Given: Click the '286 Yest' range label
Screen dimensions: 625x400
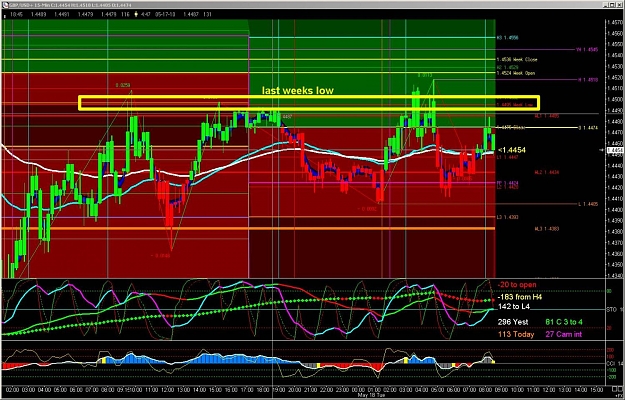Looking at the screenshot, I should click(x=513, y=322).
